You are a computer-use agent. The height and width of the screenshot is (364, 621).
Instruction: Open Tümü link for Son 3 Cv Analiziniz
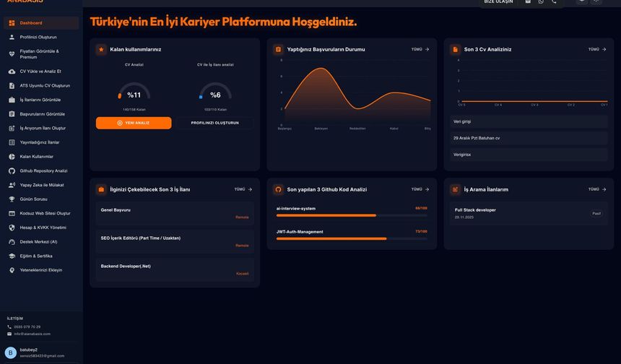click(597, 49)
